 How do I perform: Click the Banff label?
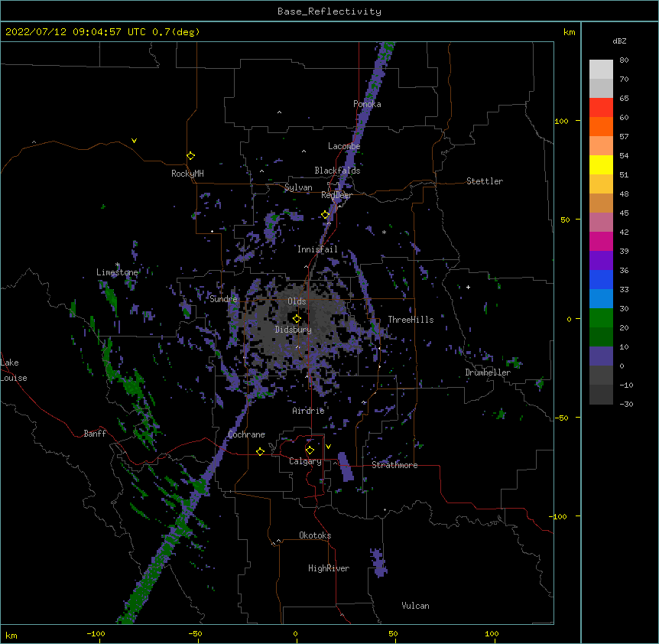click(x=95, y=434)
